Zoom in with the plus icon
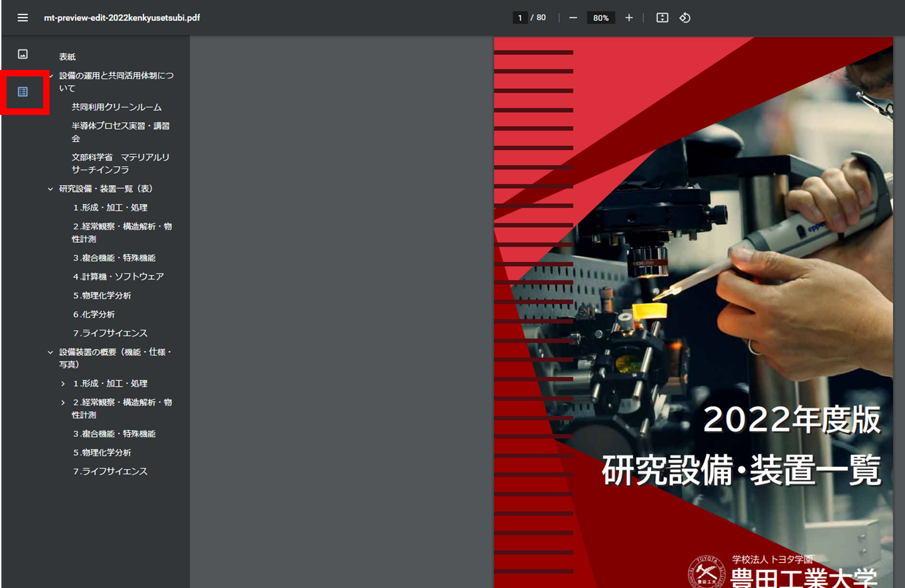 point(629,18)
